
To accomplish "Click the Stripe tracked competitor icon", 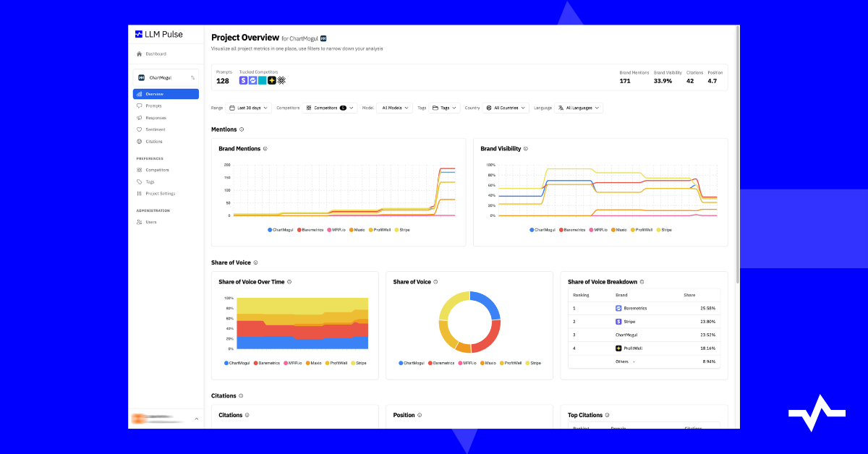I will 244,80.
